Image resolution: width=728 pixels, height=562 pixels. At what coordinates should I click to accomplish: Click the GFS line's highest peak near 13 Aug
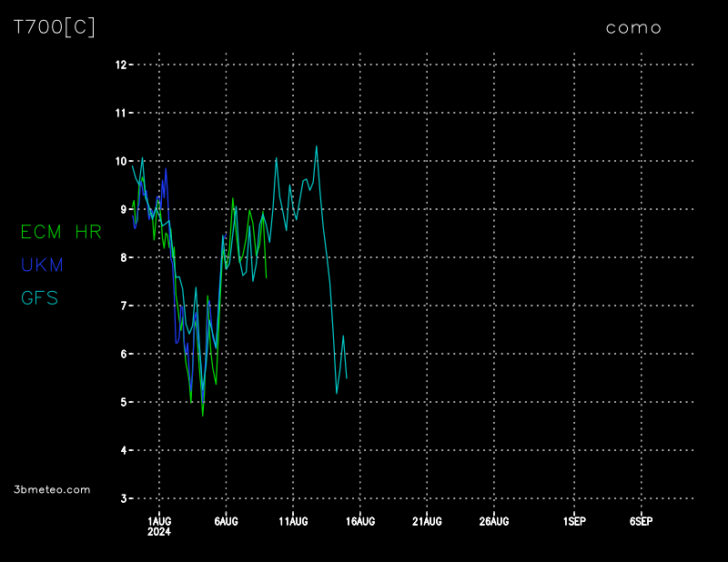[x=317, y=146]
